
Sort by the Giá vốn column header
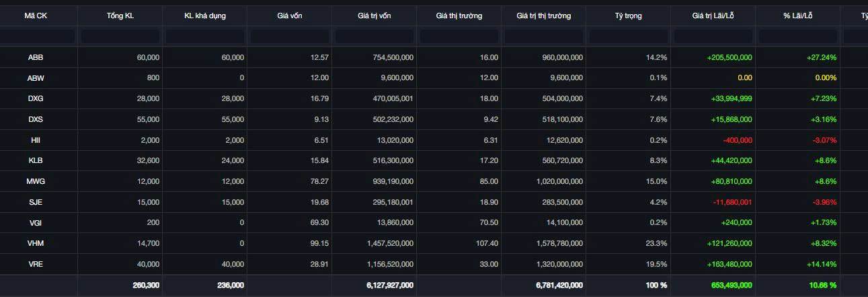290,15
